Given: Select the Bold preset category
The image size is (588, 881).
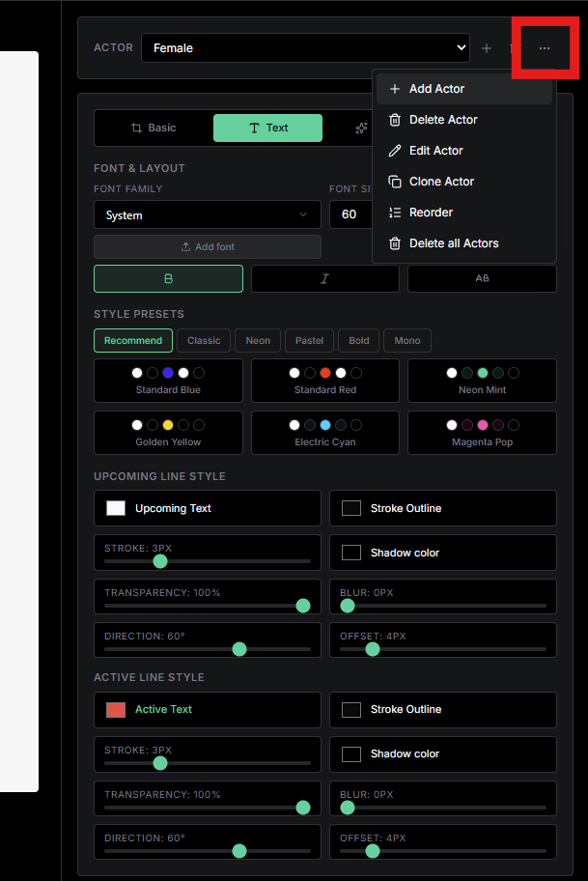Looking at the screenshot, I should click(359, 340).
